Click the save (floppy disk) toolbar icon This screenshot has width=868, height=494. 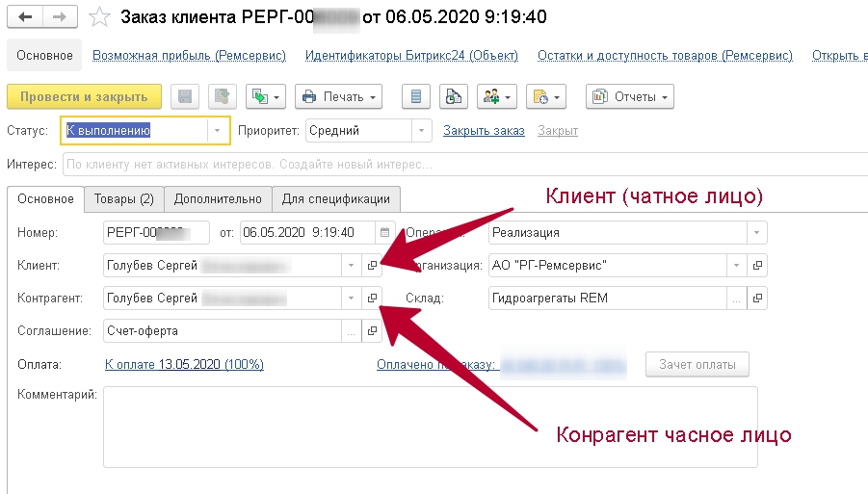[x=186, y=97]
